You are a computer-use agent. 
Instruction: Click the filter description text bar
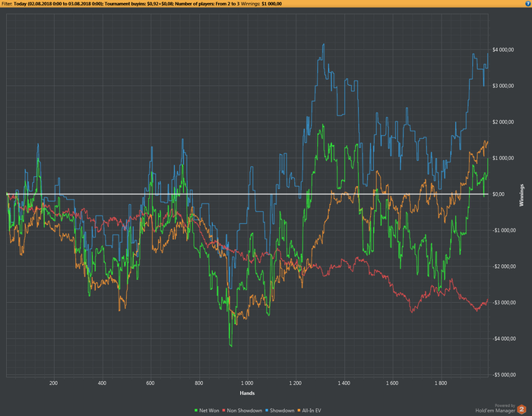[266, 4]
